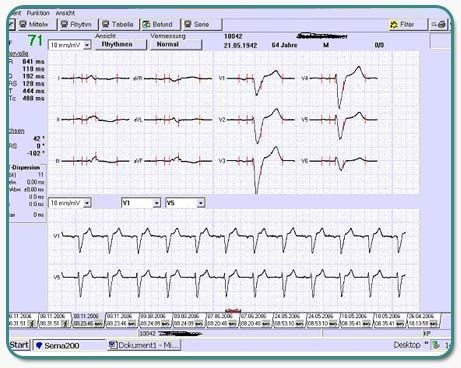Select the 42° axis value

point(39,138)
